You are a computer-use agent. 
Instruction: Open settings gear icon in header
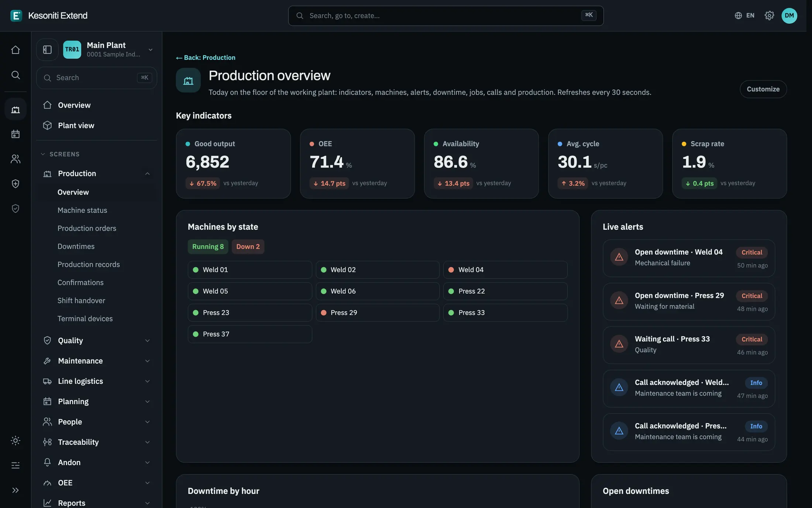tap(769, 16)
